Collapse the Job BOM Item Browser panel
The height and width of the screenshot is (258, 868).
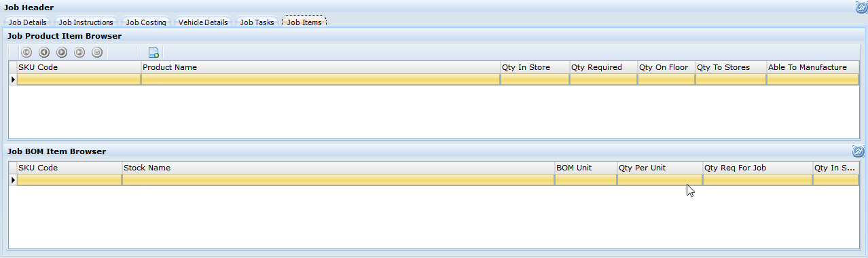click(x=858, y=151)
